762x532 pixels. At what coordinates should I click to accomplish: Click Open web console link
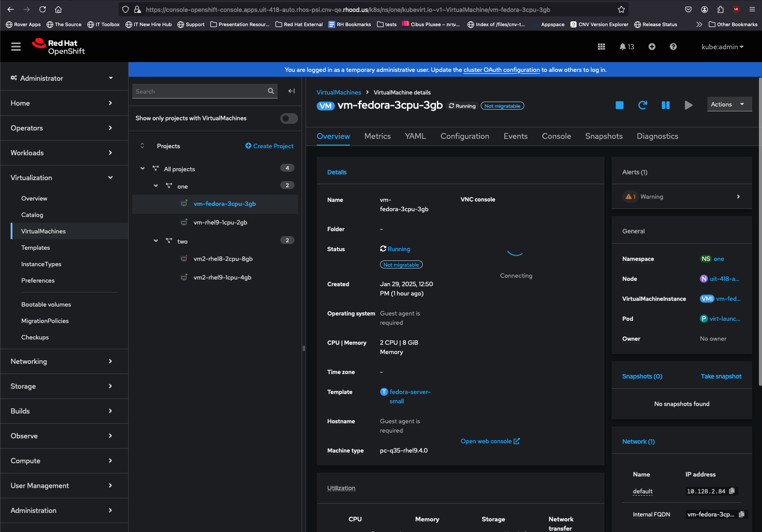point(490,441)
